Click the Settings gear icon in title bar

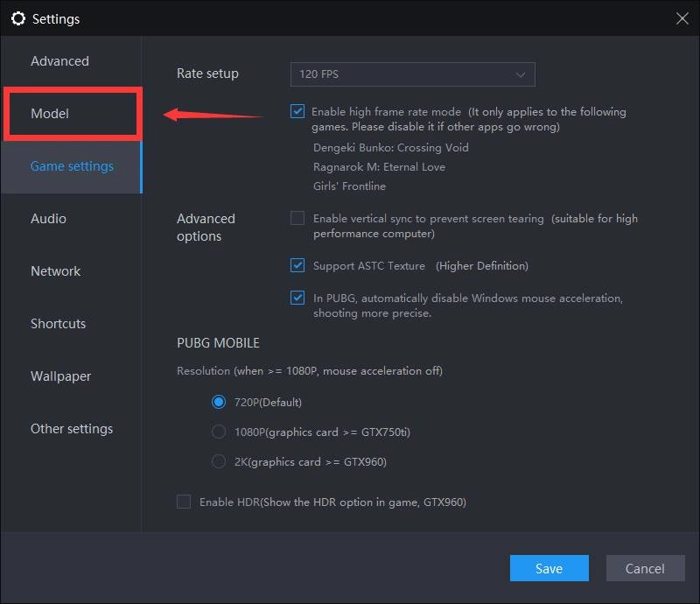(x=18, y=18)
